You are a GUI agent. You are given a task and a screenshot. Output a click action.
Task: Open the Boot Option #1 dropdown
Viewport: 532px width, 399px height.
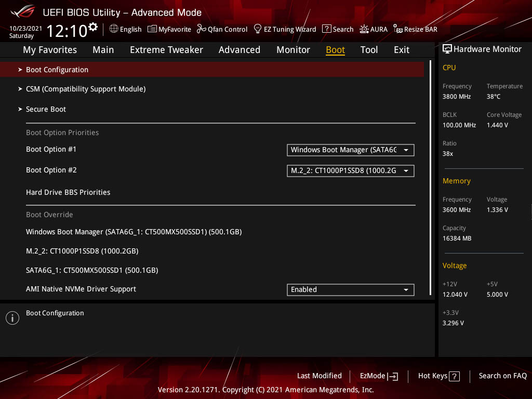[x=351, y=150]
